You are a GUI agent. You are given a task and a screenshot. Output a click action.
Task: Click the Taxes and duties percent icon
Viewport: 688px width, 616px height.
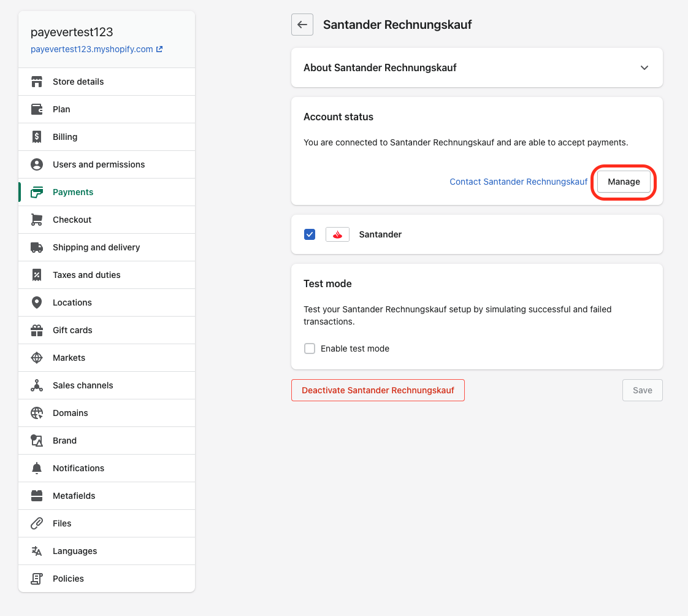[x=37, y=275]
